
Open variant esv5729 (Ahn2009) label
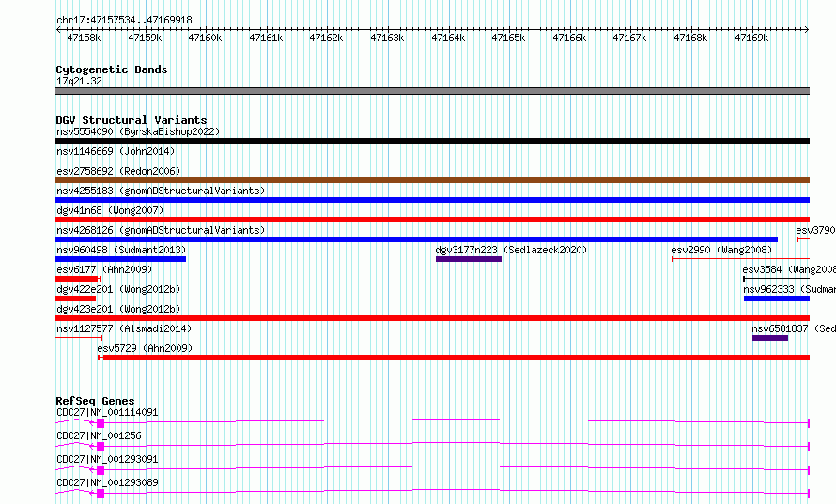[145, 348]
